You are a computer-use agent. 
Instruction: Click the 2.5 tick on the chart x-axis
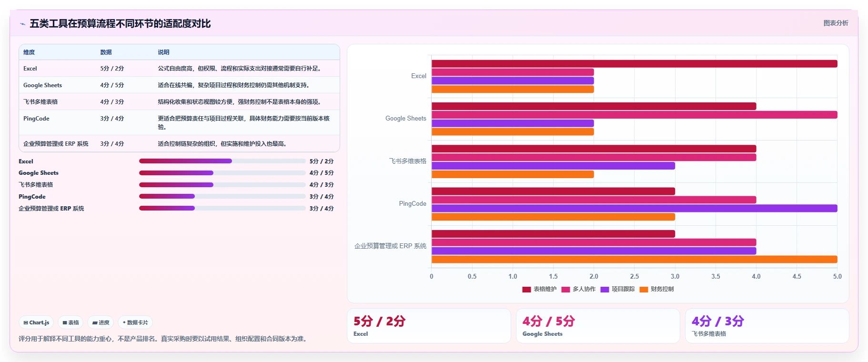[634, 276]
